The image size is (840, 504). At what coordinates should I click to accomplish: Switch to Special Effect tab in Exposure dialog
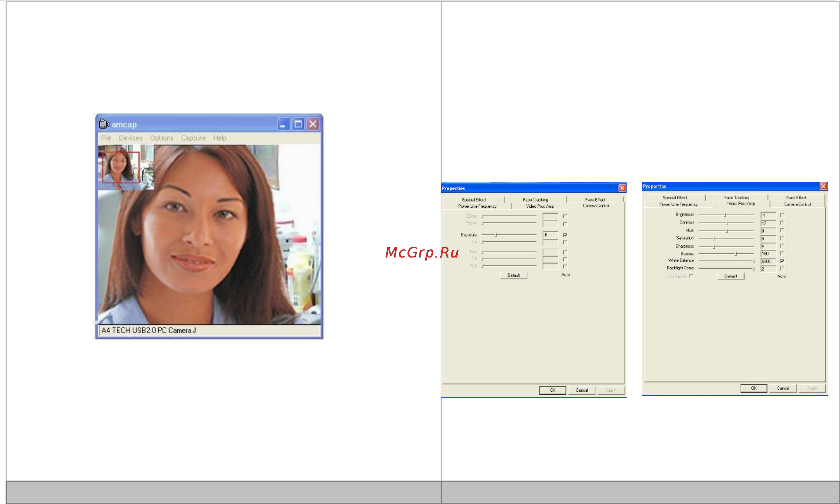pos(474,200)
